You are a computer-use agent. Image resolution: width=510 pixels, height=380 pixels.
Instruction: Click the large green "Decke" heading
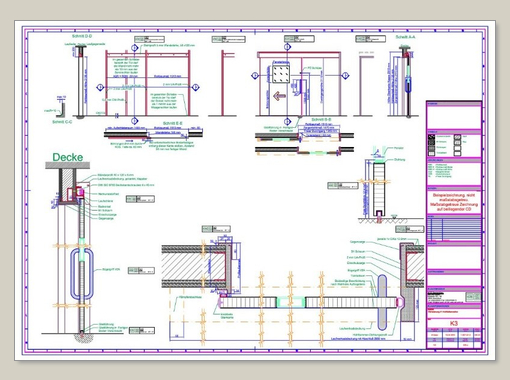click(68, 157)
